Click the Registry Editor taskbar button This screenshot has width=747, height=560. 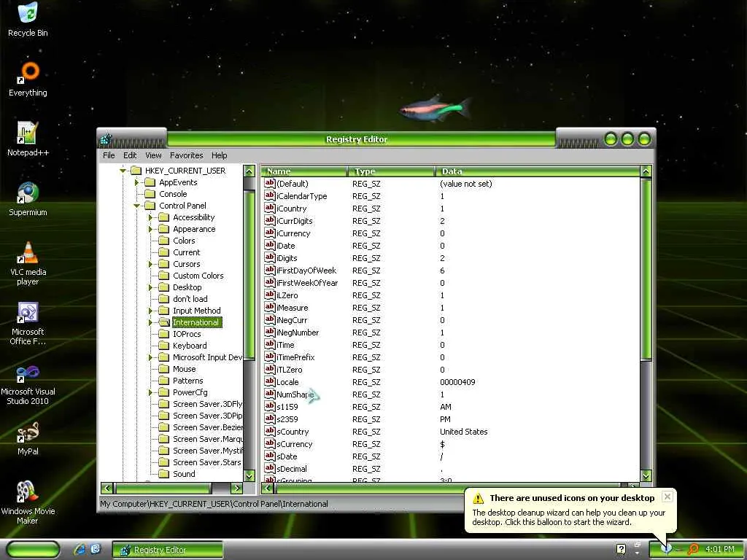(167, 550)
